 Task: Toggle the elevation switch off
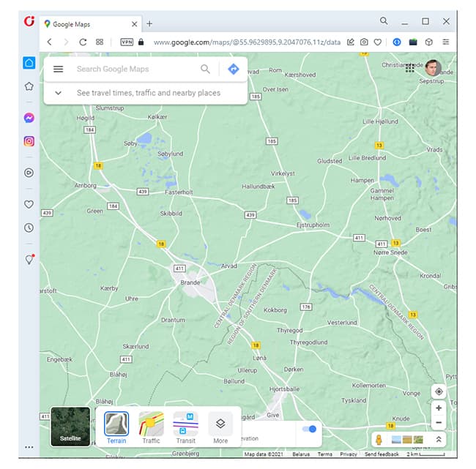point(309,429)
